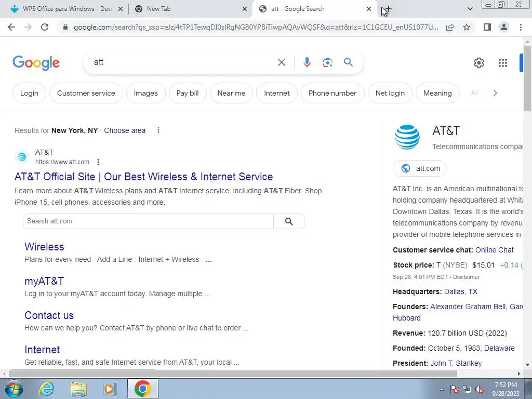Click the AT&T globe logo in knowledge panel

click(x=407, y=137)
